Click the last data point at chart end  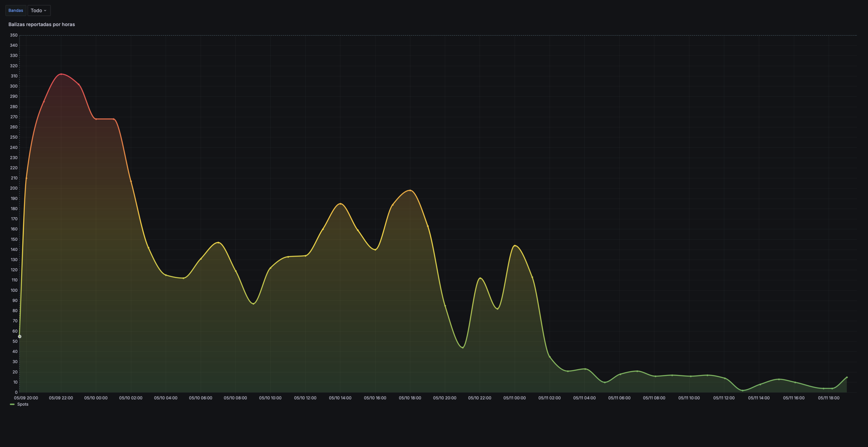click(x=846, y=377)
